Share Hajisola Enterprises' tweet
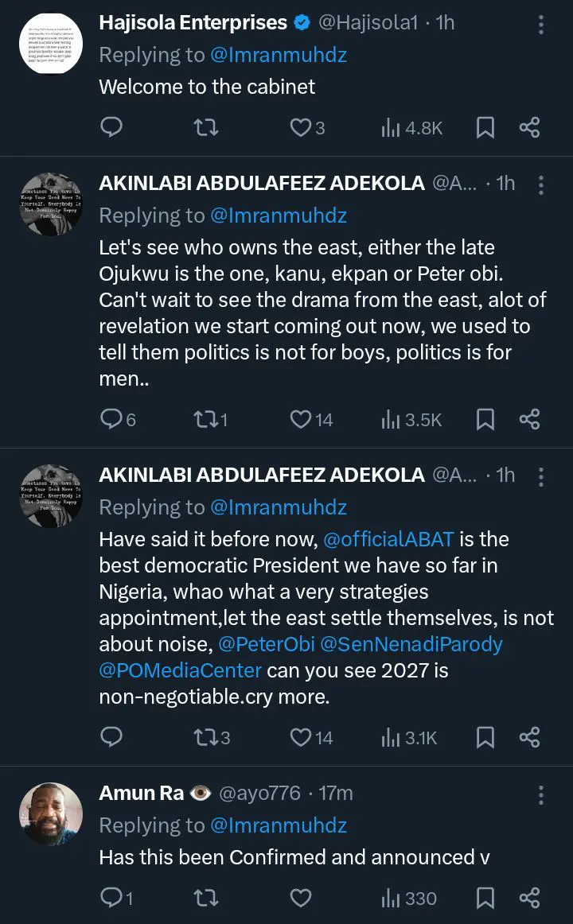The width and height of the screenshot is (573, 924). coord(530,127)
